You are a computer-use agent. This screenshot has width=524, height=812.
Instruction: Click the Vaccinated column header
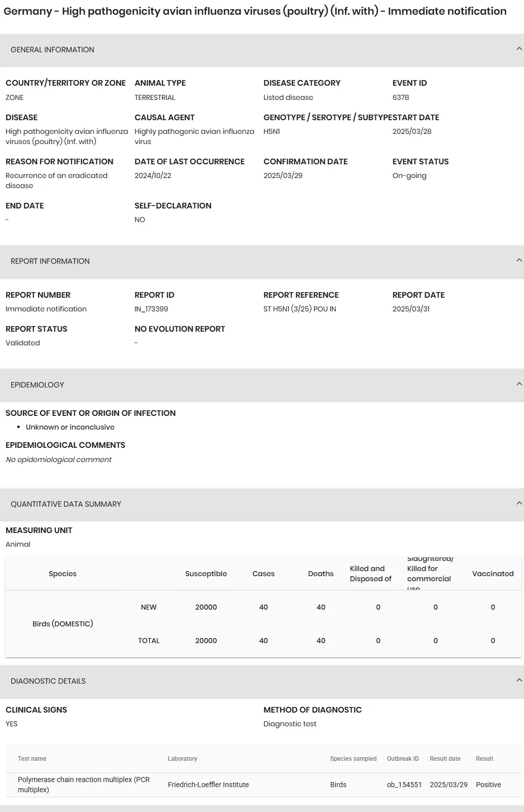click(493, 574)
